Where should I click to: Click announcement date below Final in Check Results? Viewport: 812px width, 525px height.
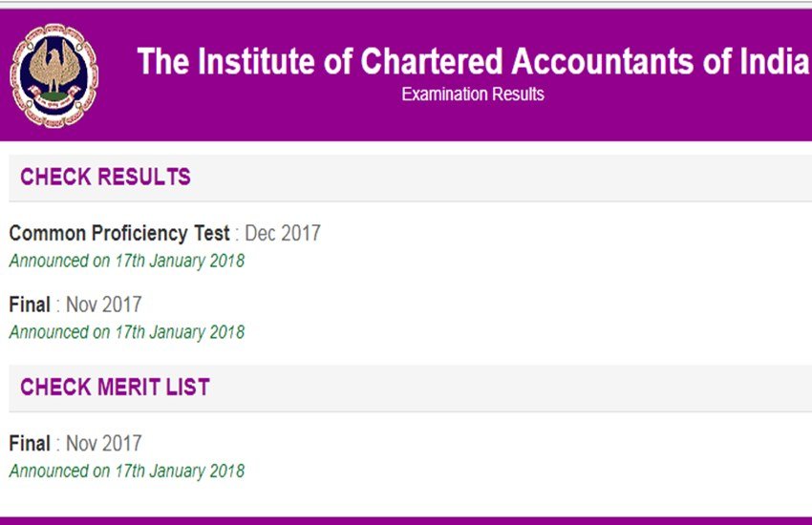[x=126, y=332]
